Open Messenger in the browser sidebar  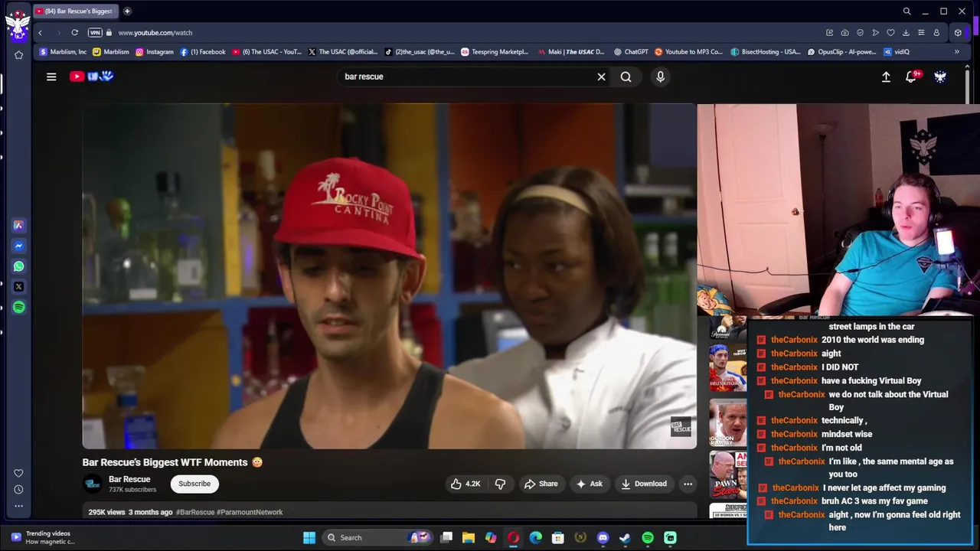[18, 246]
